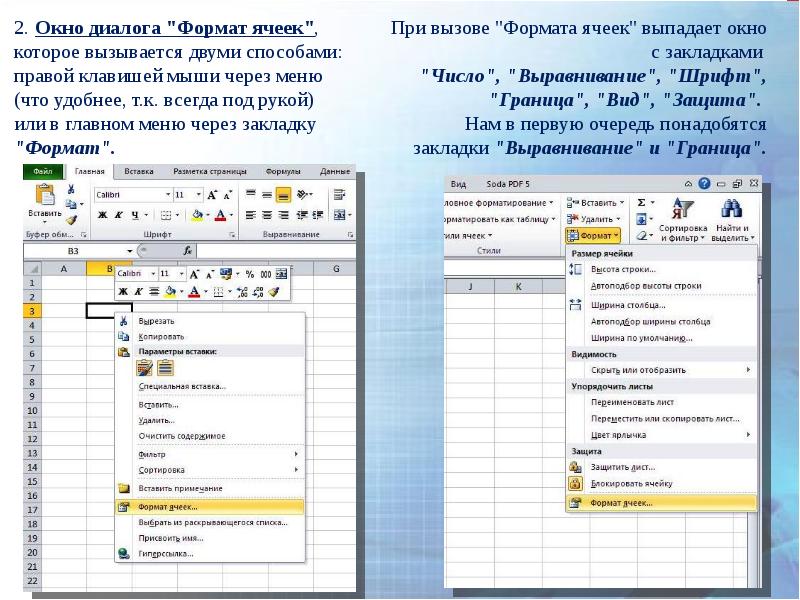Screen dimensions: 800x600
Task: Click the large Paste clipboard icon
Action: tap(44, 196)
